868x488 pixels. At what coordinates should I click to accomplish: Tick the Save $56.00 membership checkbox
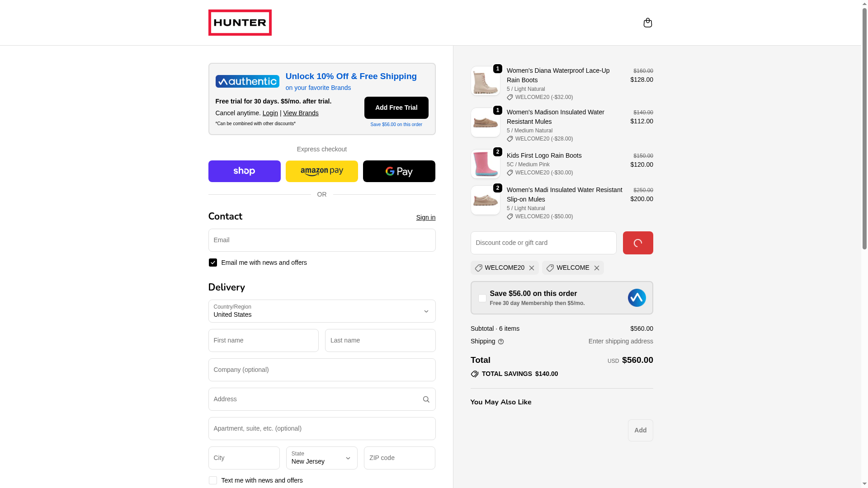point(482,298)
